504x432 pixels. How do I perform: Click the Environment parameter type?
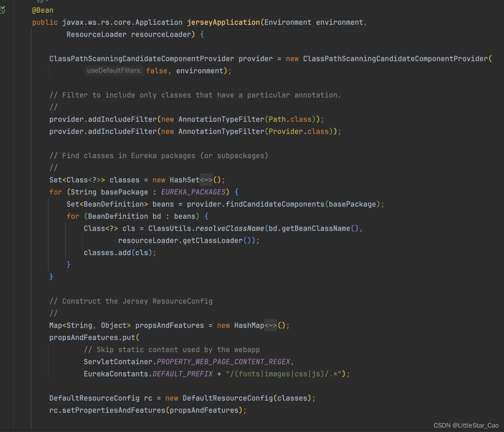[288, 22]
